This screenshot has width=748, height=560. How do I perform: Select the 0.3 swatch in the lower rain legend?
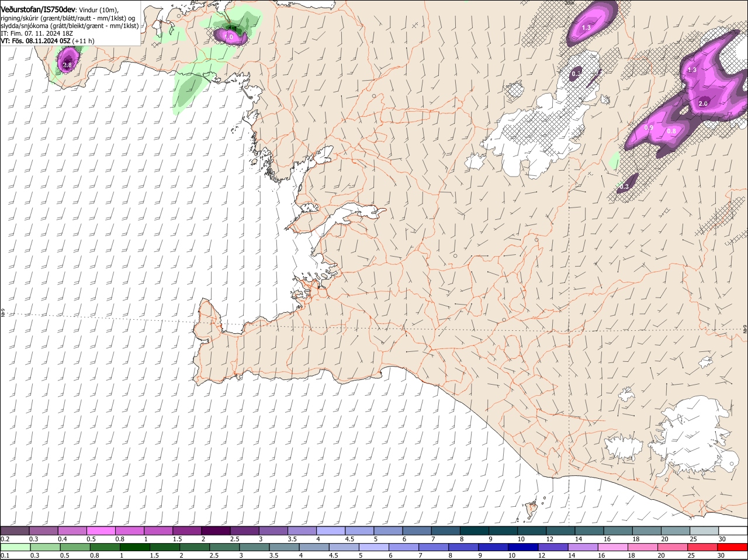tap(46, 547)
